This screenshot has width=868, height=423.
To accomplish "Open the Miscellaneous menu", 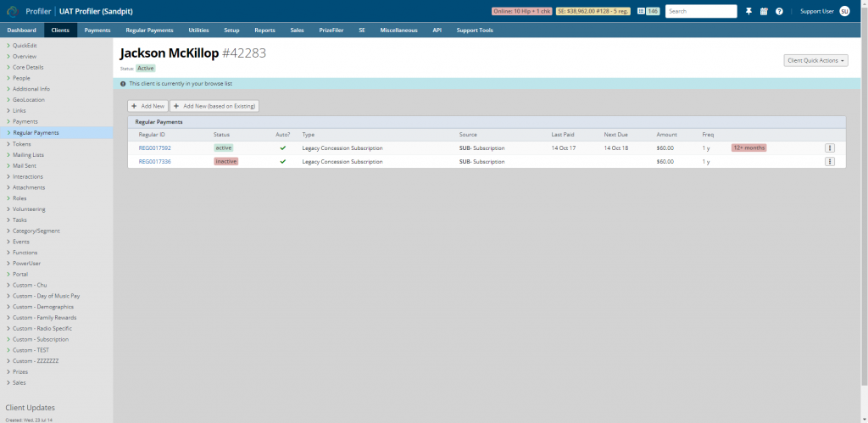I will point(398,30).
